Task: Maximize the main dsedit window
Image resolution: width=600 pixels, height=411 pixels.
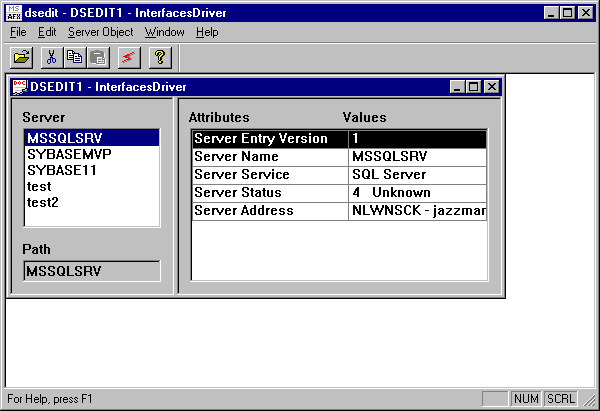Action: 567,13
